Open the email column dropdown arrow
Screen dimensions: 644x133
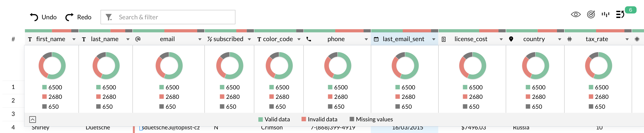click(200, 39)
